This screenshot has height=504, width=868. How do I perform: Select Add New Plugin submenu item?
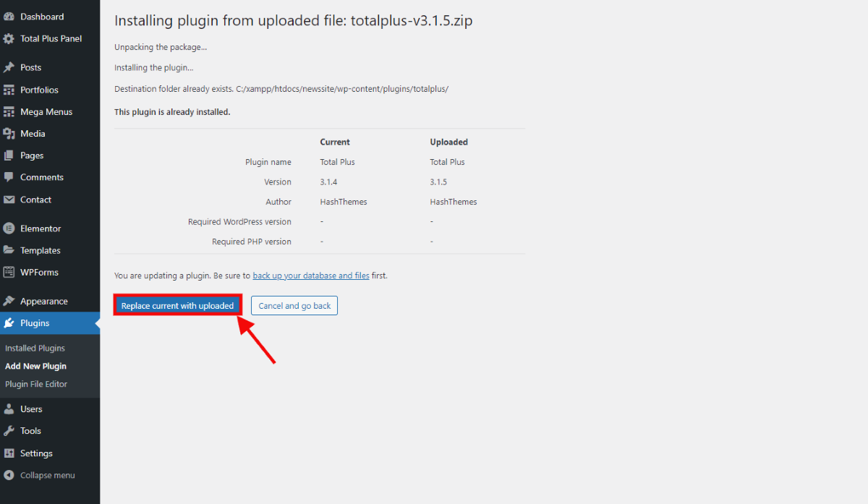pyautogui.click(x=35, y=366)
